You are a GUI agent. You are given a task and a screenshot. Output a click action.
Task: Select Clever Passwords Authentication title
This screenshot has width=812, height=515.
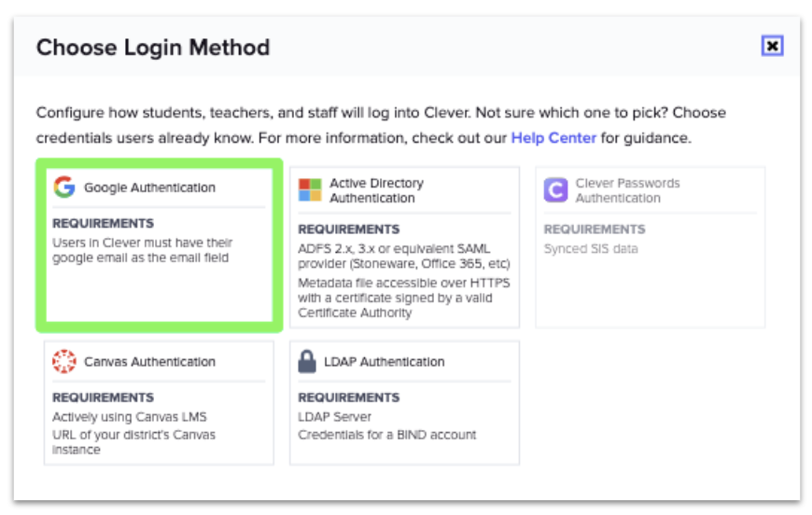pyautogui.click(x=627, y=190)
